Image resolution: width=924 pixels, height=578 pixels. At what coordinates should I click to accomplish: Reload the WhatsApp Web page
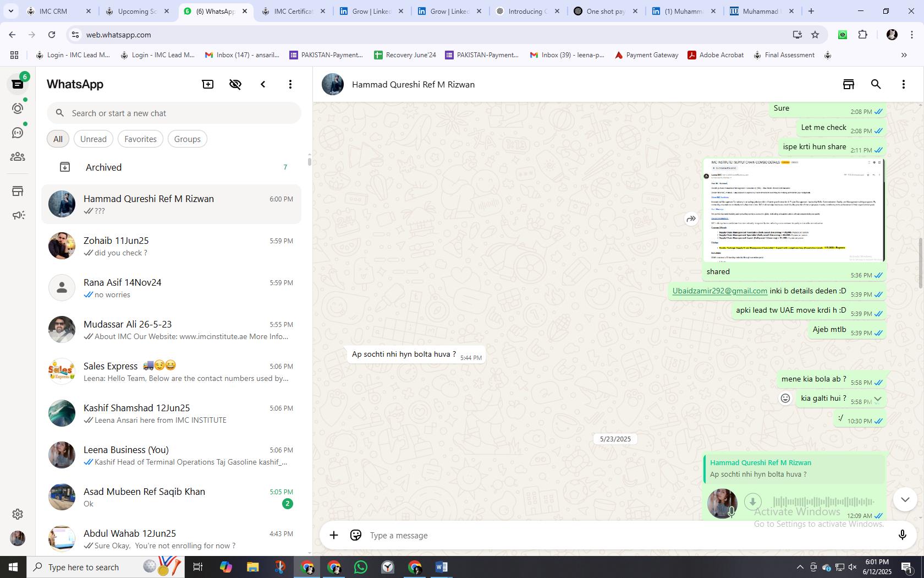coord(52,35)
